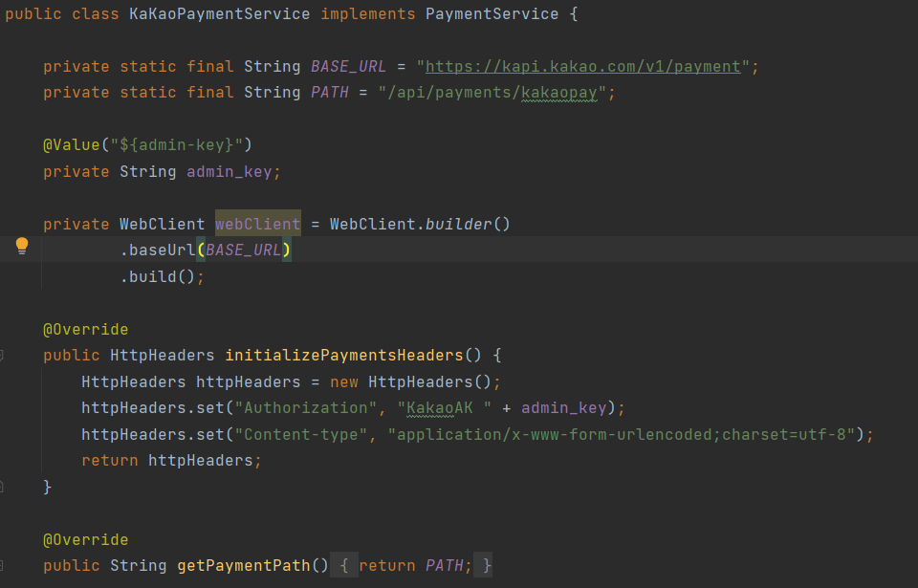
Task: Click BASE_URL inside the baseUrl parentheses
Action: pos(244,250)
